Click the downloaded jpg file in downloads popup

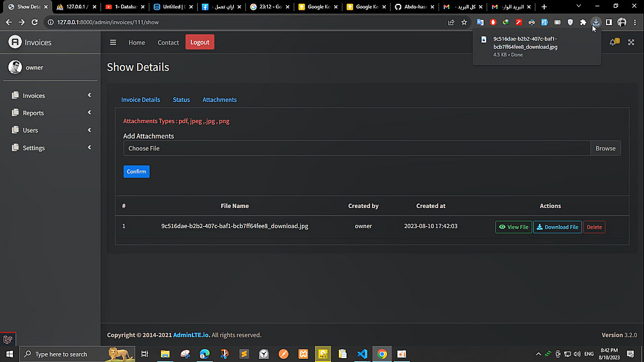click(x=537, y=46)
